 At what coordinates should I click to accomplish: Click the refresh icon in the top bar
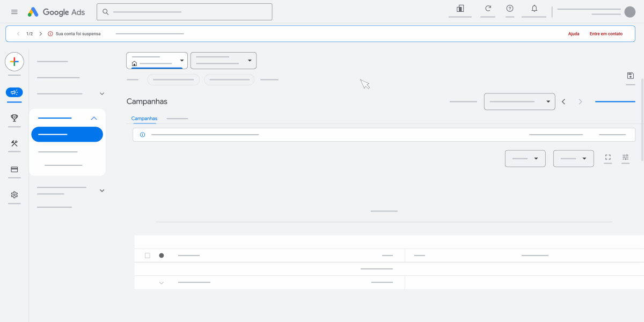coord(487,9)
